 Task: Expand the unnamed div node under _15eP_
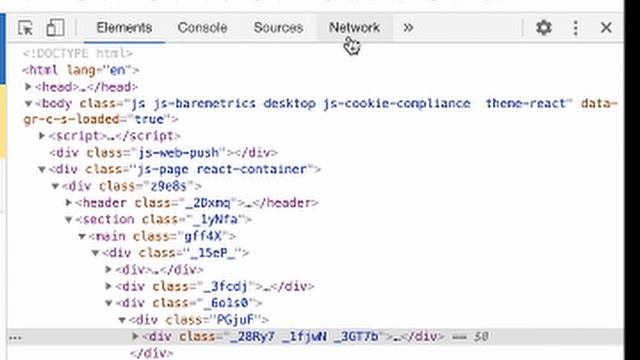coord(109,269)
